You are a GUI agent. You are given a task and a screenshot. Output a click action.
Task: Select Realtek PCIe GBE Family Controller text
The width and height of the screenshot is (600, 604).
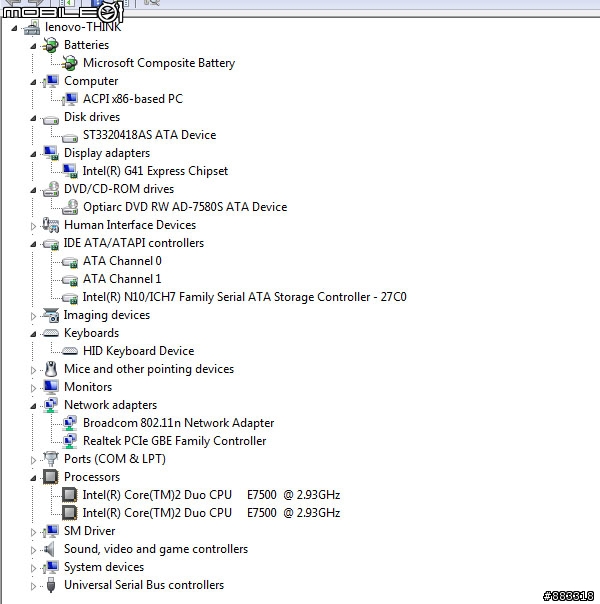tap(174, 441)
